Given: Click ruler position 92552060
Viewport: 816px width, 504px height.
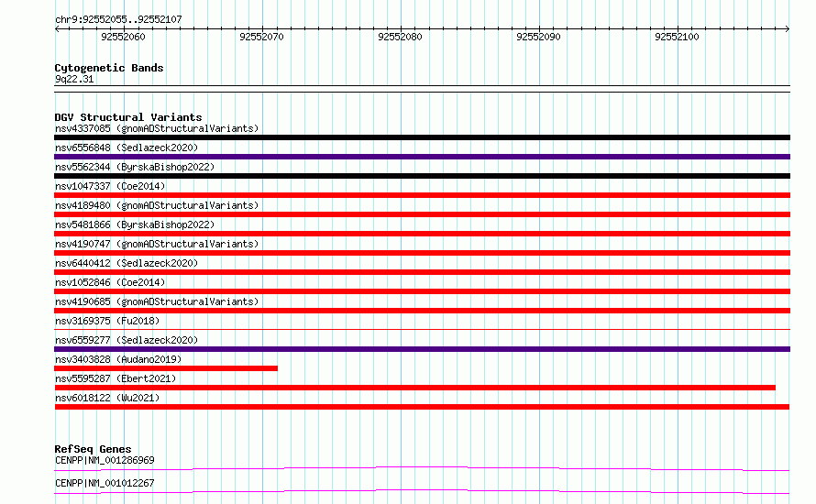Looking at the screenshot, I should (x=124, y=37).
